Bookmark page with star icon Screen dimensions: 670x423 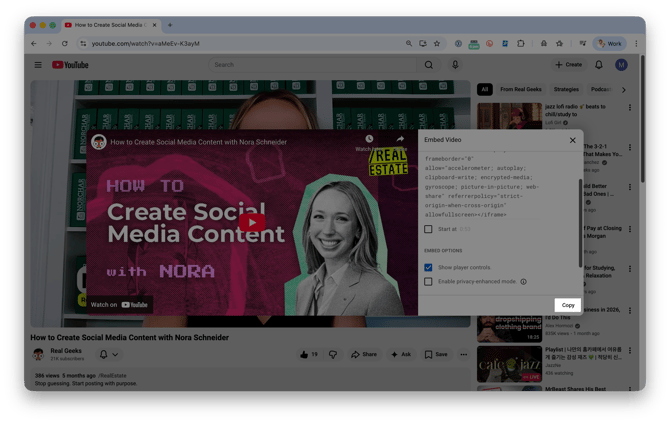(x=437, y=44)
